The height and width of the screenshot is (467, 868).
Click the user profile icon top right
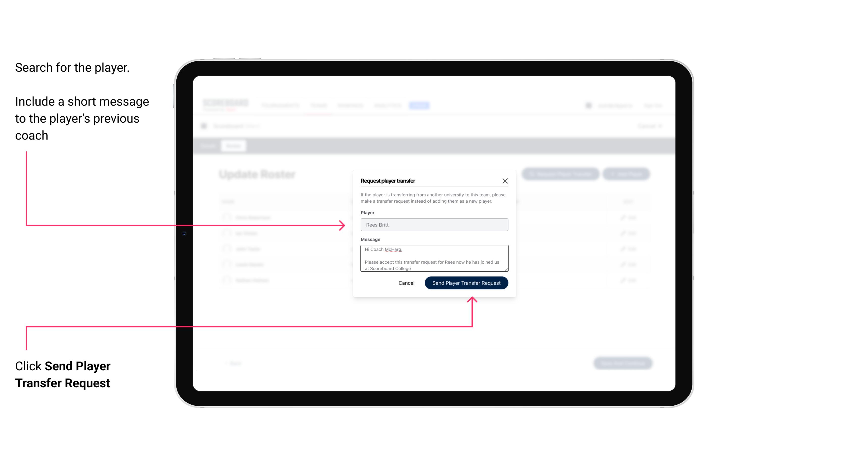(588, 105)
